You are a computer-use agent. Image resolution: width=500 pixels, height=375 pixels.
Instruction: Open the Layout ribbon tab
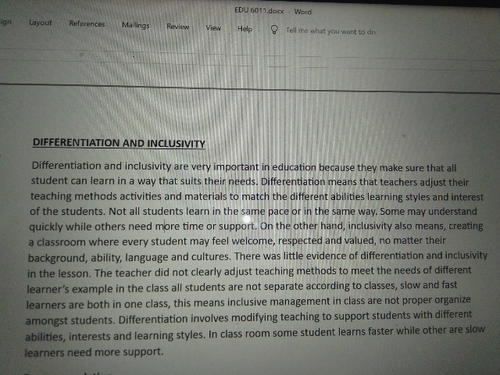tap(40, 23)
